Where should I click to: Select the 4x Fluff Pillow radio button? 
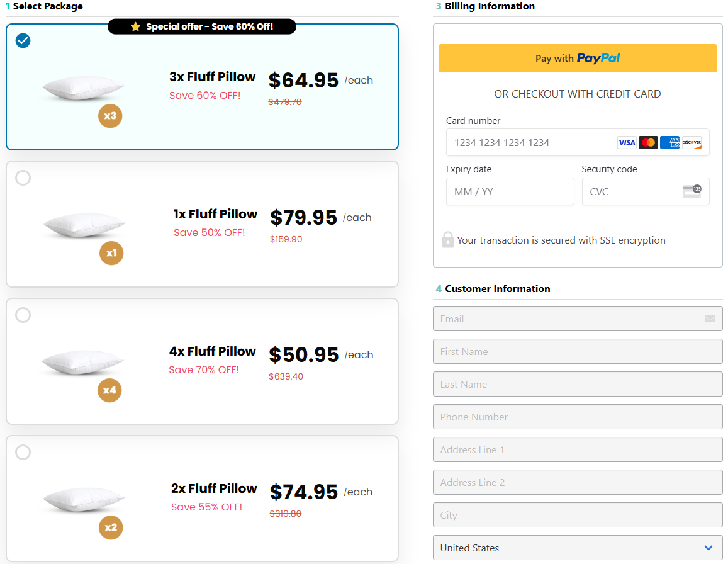pyautogui.click(x=23, y=315)
